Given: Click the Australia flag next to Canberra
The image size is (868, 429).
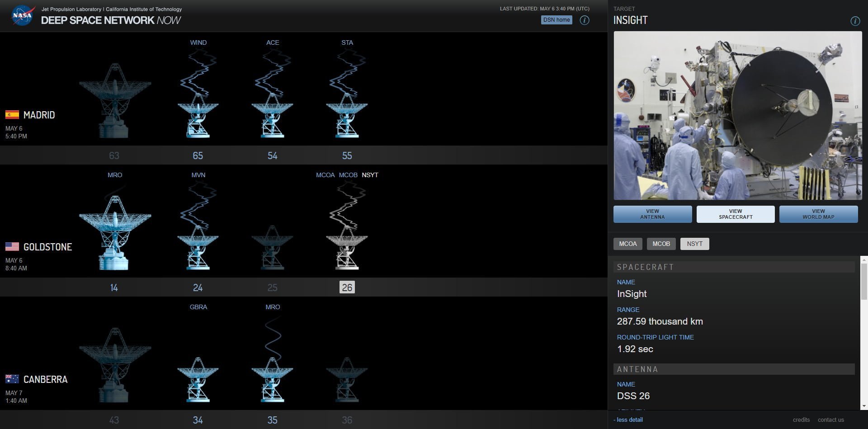Looking at the screenshot, I should point(12,379).
